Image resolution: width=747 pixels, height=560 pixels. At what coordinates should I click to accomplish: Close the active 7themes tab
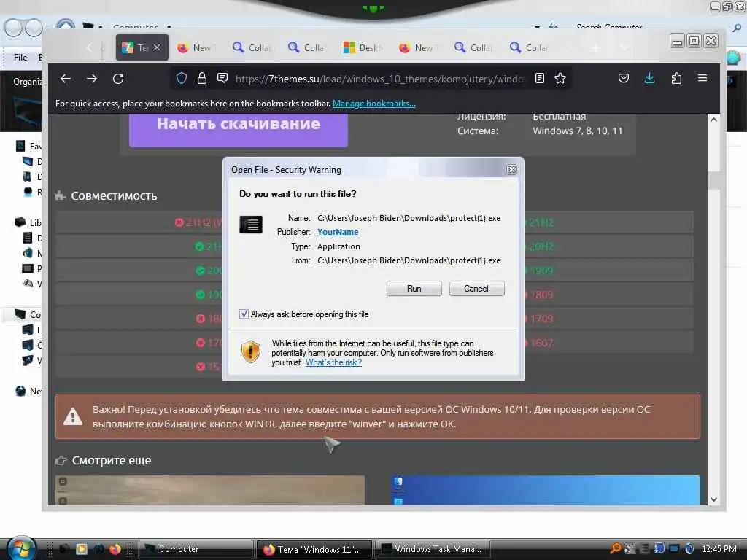pos(157,47)
